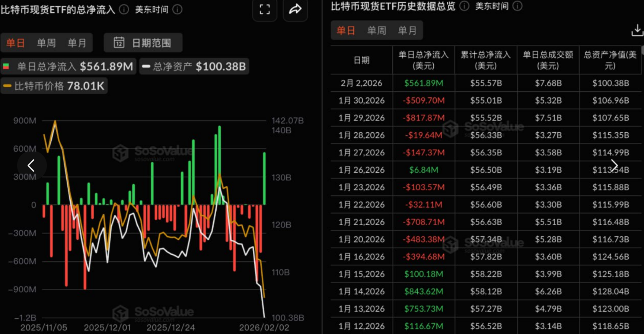This screenshot has height=334, width=644.
Task: Click the download icon above the table
Action: click(637, 30)
